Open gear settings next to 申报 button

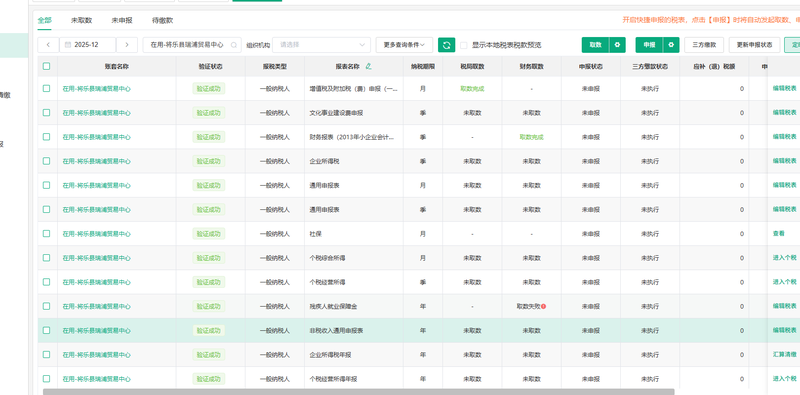pos(671,45)
